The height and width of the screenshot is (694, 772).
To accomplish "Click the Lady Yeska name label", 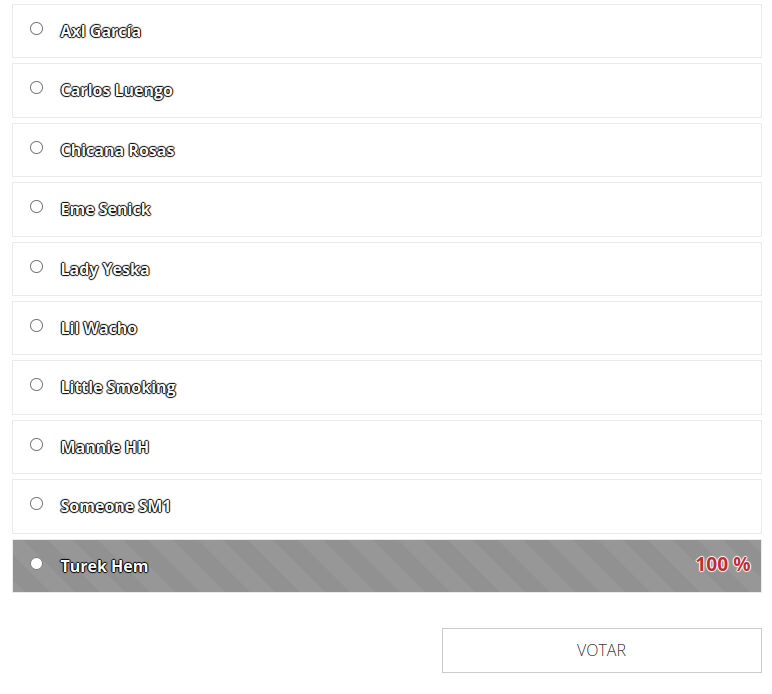I will (105, 270).
